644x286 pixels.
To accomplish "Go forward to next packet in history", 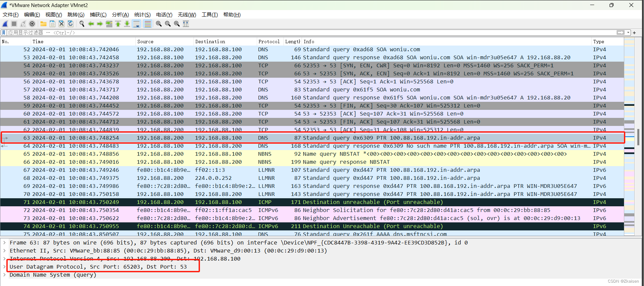I will tap(100, 24).
